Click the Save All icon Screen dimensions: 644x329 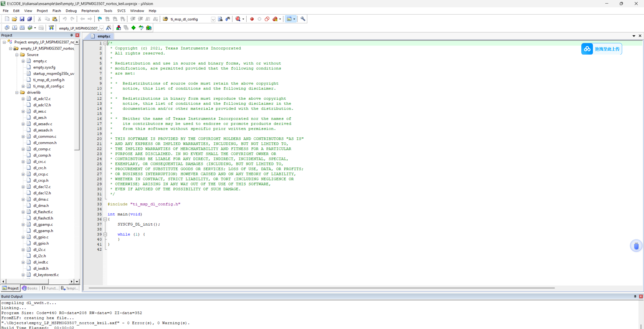(x=30, y=19)
